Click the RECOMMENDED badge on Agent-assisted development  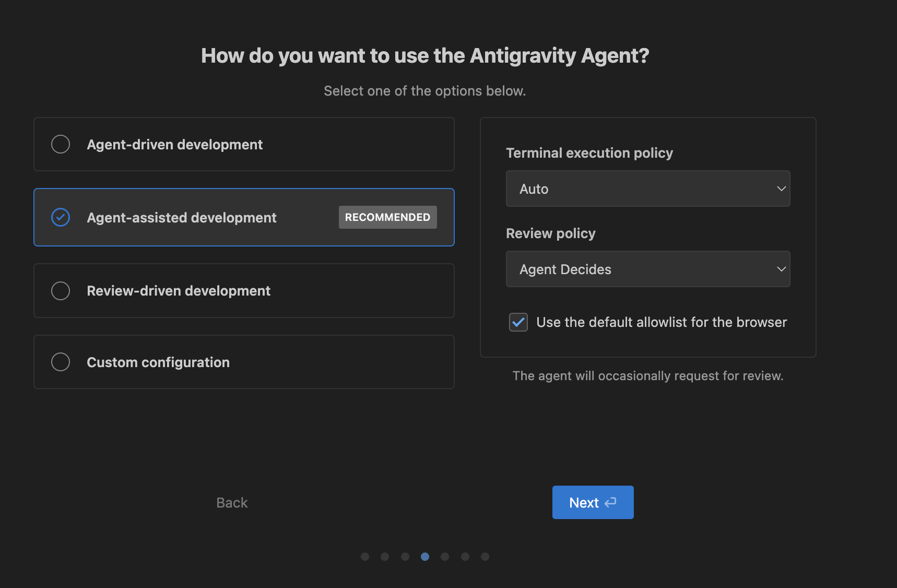tap(387, 217)
